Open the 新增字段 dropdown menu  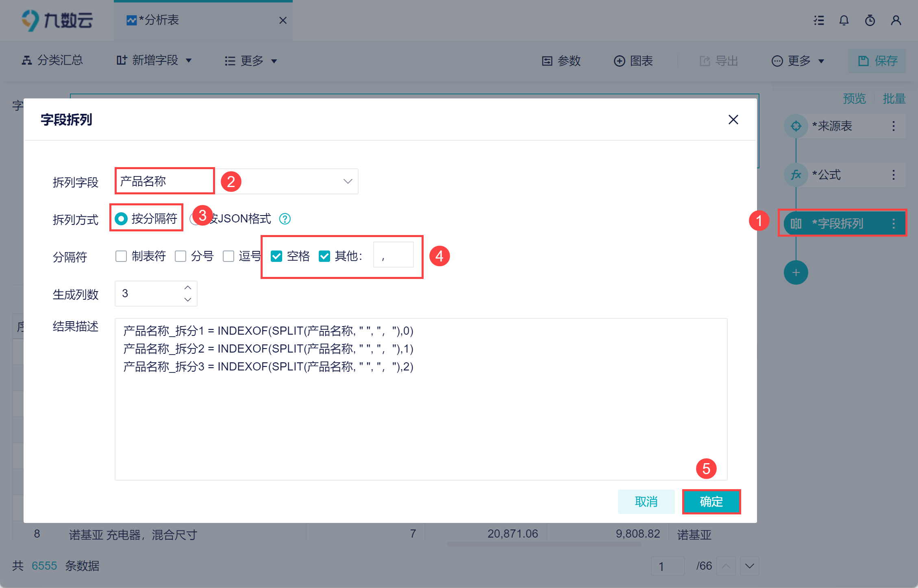(154, 61)
